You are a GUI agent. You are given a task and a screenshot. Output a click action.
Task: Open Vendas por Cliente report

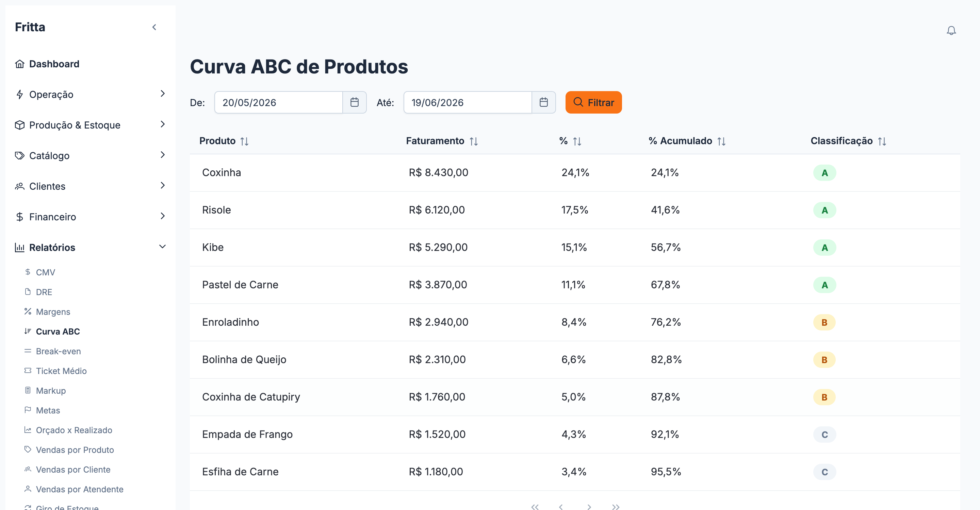[73, 470]
